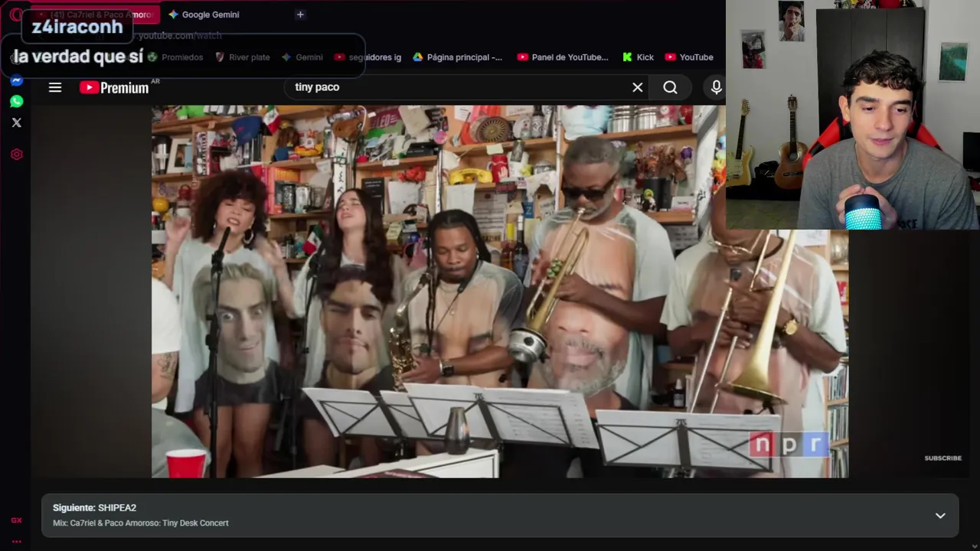Viewport: 980px width, 551px height.
Task: Click the youtube.com/watch address bar
Action: point(180,36)
